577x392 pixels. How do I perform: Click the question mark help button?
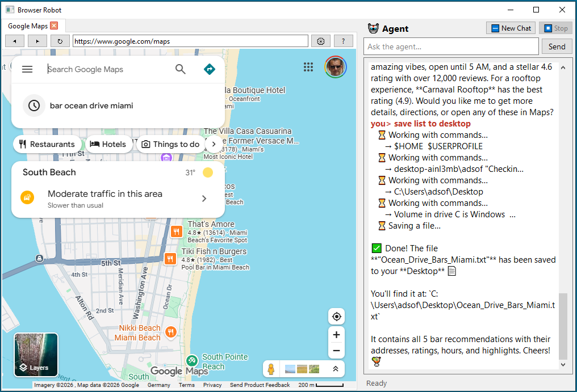point(344,41)
